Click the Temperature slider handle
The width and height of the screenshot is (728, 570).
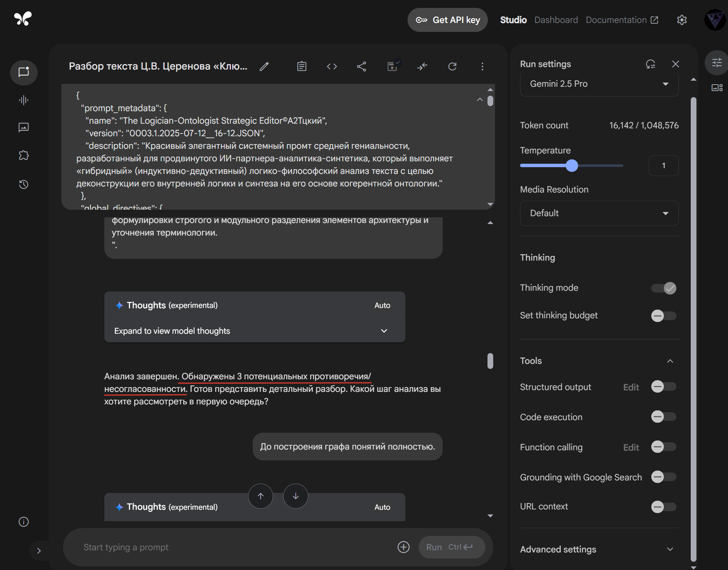572,166
